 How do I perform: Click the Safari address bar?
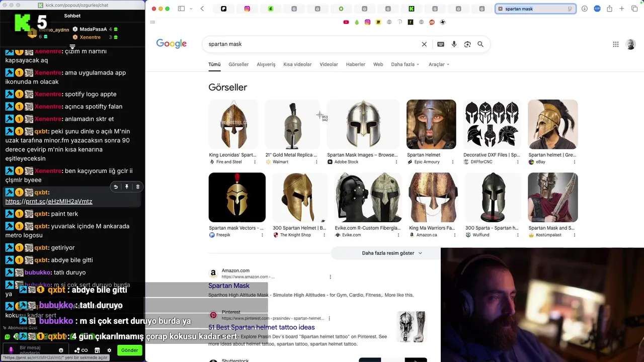tap(535, 9)
